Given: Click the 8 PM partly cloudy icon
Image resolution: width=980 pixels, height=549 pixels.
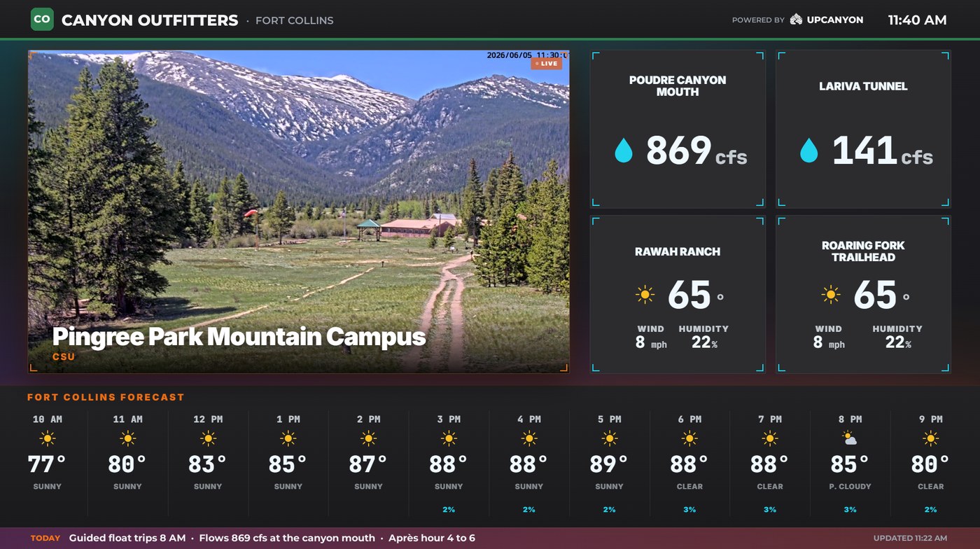Looking at the screenshot, I should 850,439.
